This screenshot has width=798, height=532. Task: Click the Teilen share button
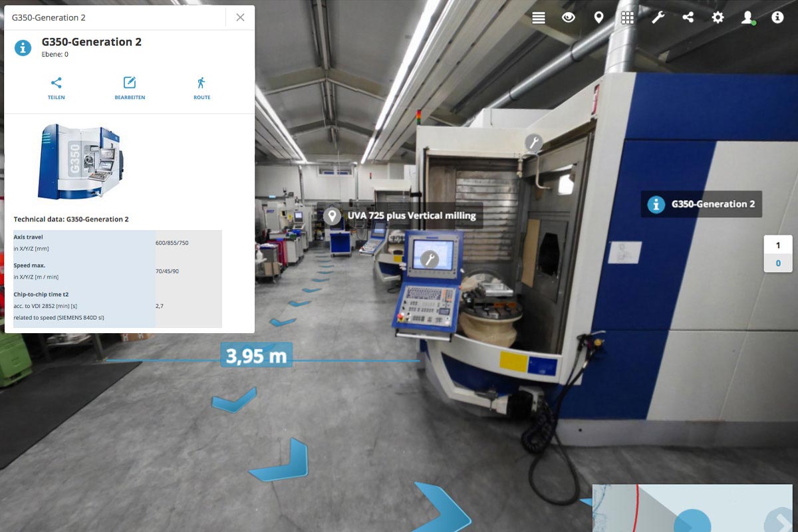(x=56, y=88)
